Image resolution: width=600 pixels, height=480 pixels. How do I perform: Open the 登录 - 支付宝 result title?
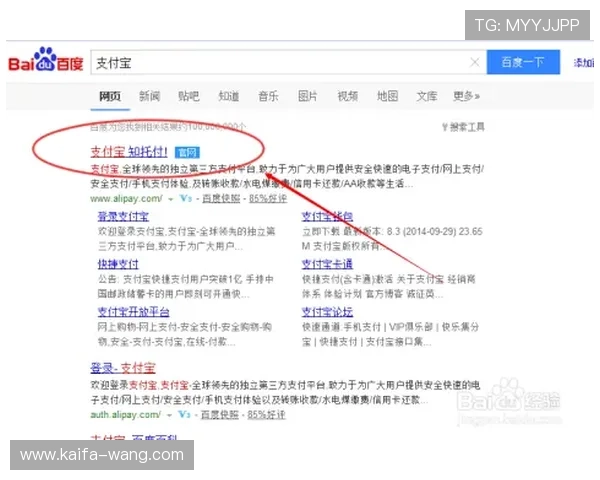123,368
